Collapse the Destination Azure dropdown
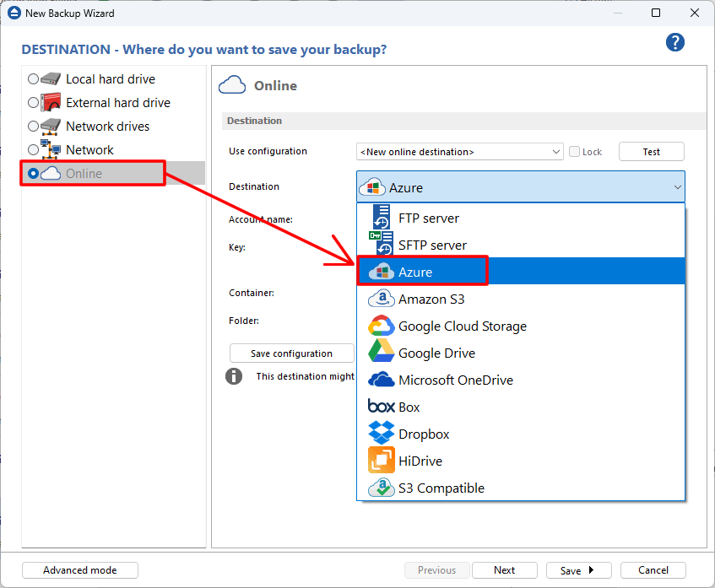Viewport: 715px width, 588px height. point(677,187)
